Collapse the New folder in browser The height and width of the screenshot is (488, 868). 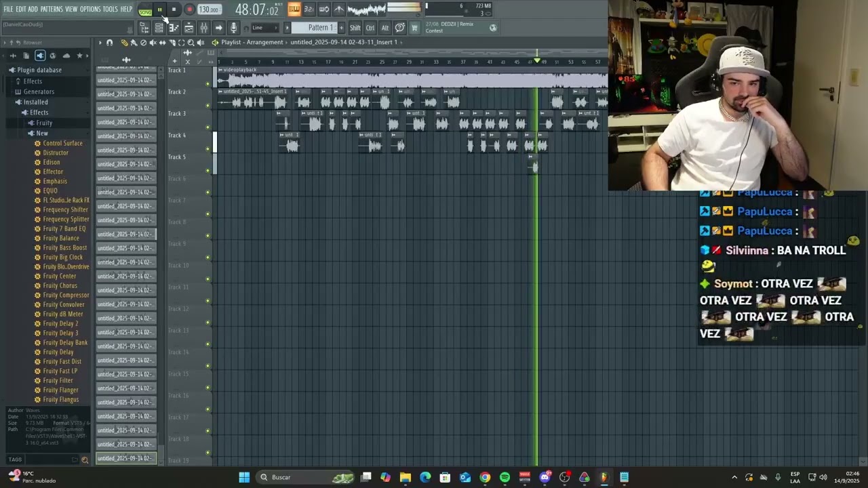coord(41,134)
